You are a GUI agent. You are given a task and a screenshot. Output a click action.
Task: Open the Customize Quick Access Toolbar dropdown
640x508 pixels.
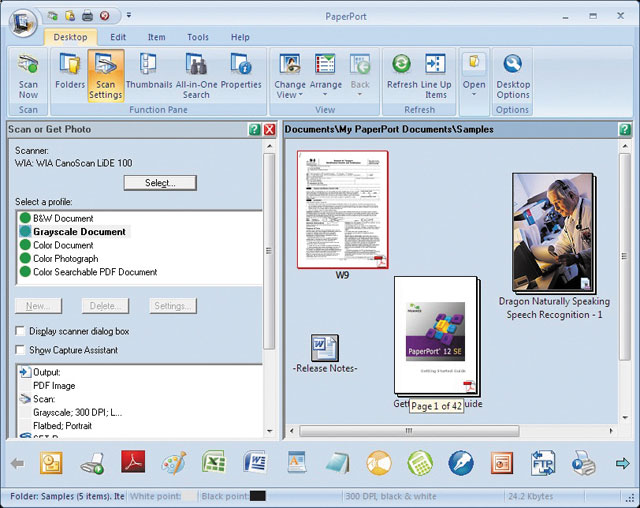(129, 16)
